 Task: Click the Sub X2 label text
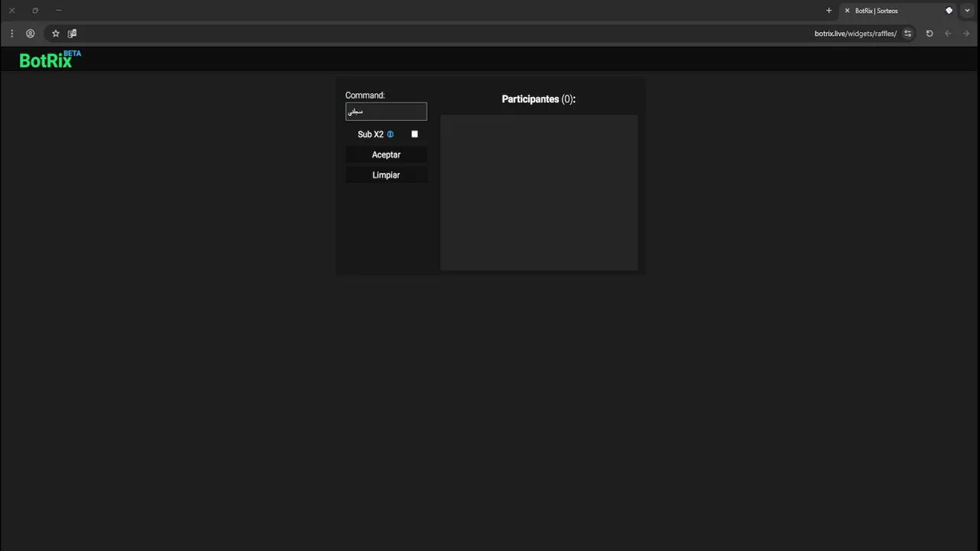tap(371, 135)
